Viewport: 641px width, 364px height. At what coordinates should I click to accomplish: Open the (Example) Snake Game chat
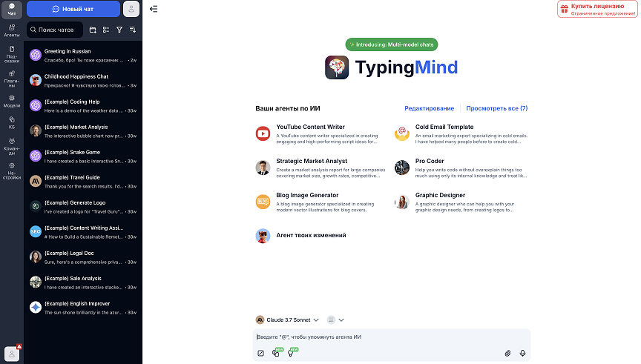click(x=83, y=156)
